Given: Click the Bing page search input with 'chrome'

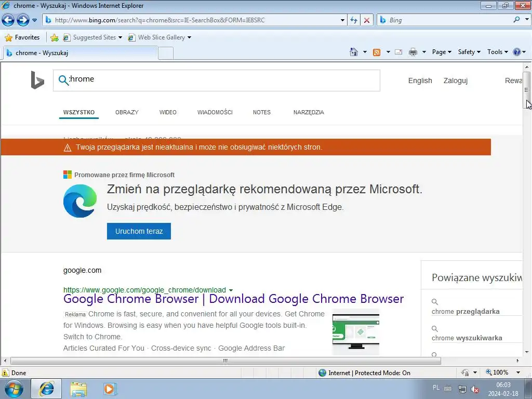Looking at the screenshot, I should (x=217, y=81).
